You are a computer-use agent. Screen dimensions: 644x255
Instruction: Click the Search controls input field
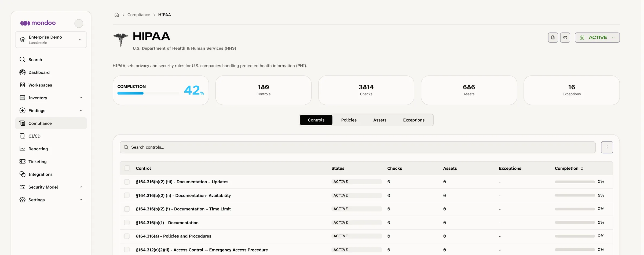point(358,147)
